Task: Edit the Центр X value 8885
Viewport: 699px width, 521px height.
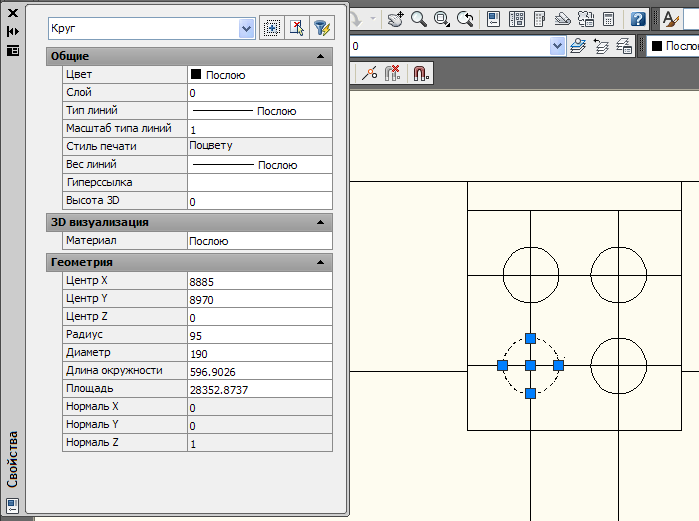Action: [260, 282]
